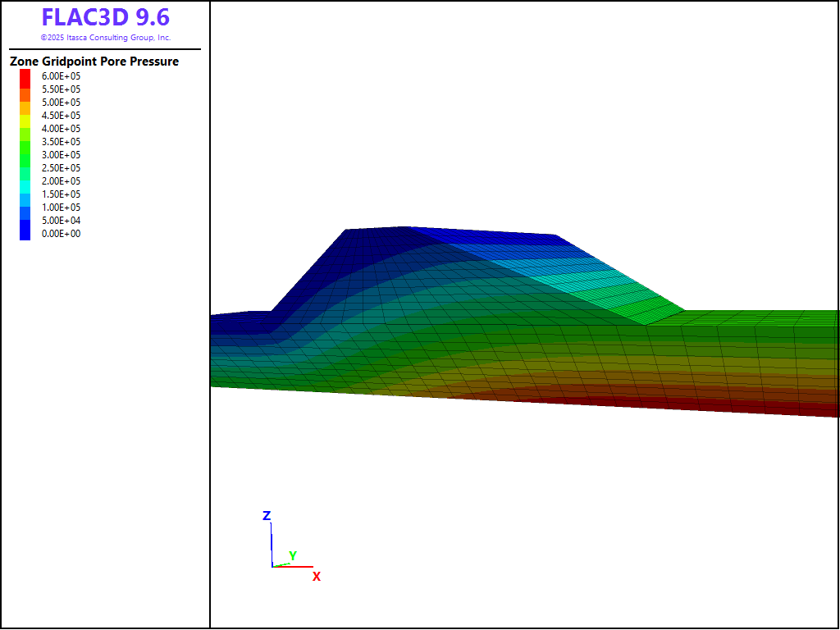Image resolution: width=840 pixels, height=630 pixels.
Task: Click the dark blue 0.00E+00 legend swatch
Action: 25,231
